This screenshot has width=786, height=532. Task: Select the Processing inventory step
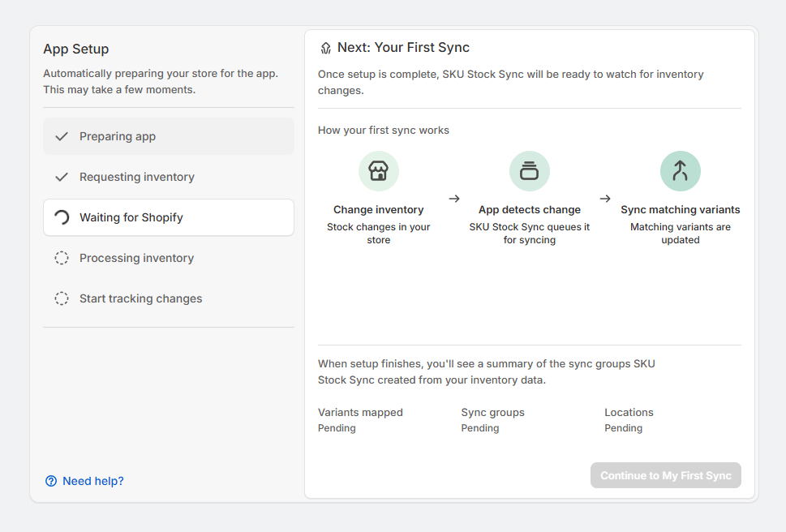169,258
